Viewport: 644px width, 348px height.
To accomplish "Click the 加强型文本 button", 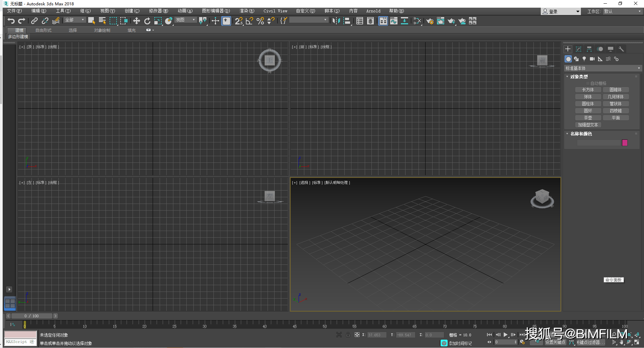I will pos(588,125).
